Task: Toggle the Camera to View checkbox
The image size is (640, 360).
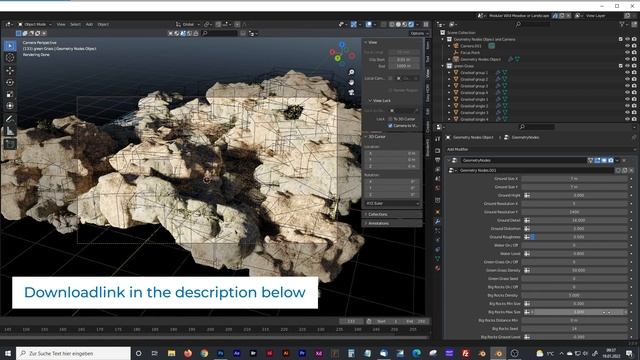Action: [390, 126]
